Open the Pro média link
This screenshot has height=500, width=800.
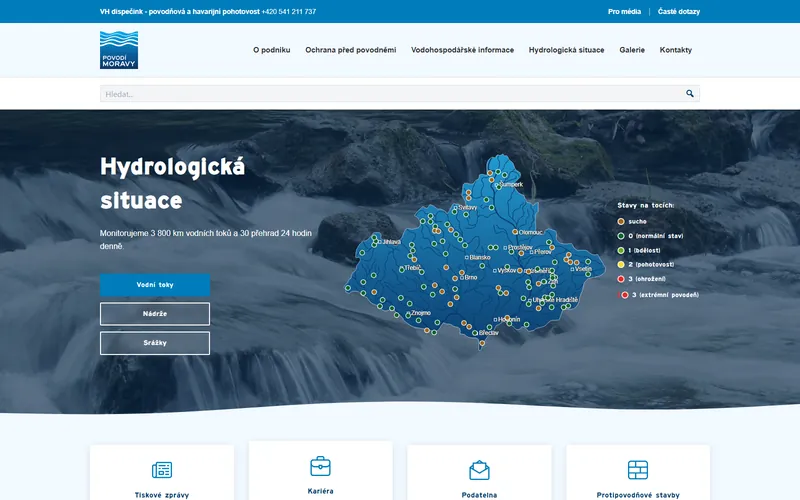tap(624, 11)
